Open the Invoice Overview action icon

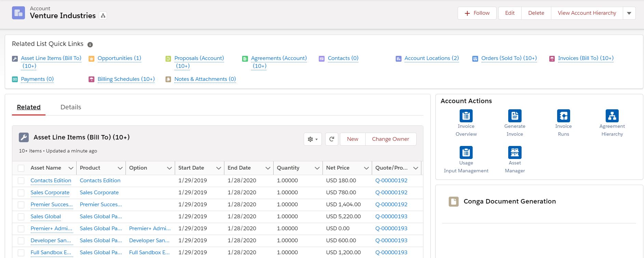coord(466,116)
